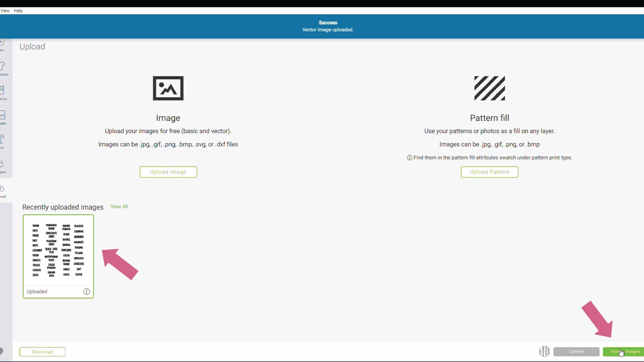Viewport: 644px width, 362px height.
Task: Click the info icon on uploaded image
Action: [x=87, y=291]
